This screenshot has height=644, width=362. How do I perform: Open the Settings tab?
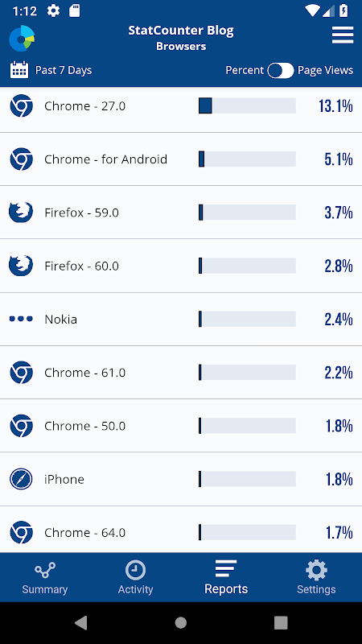pos(316,577)
